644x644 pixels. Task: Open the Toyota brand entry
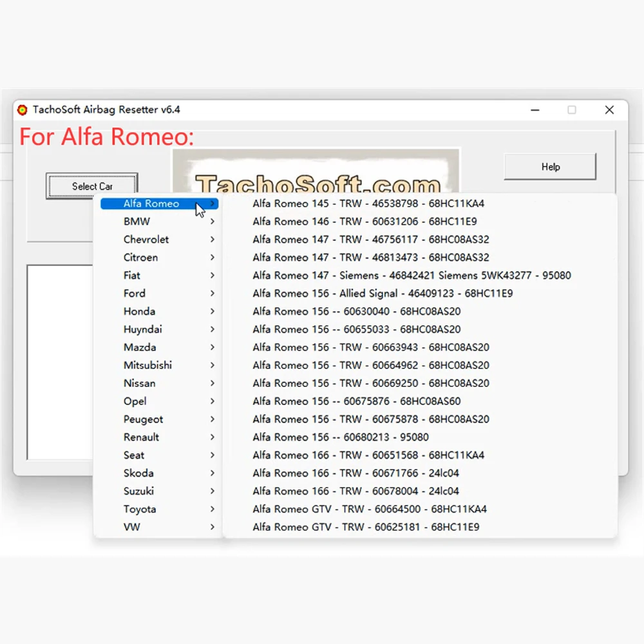point(159,509)
